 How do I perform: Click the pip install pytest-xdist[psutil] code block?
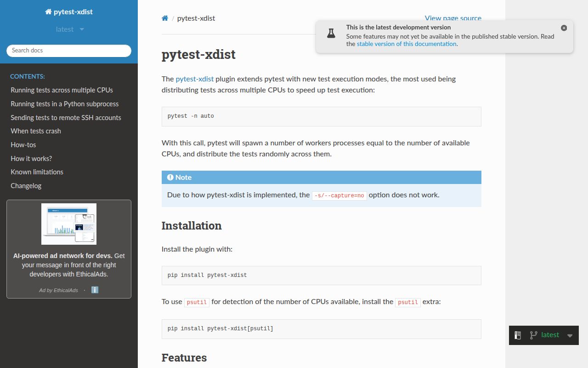(x=322, y=329)
